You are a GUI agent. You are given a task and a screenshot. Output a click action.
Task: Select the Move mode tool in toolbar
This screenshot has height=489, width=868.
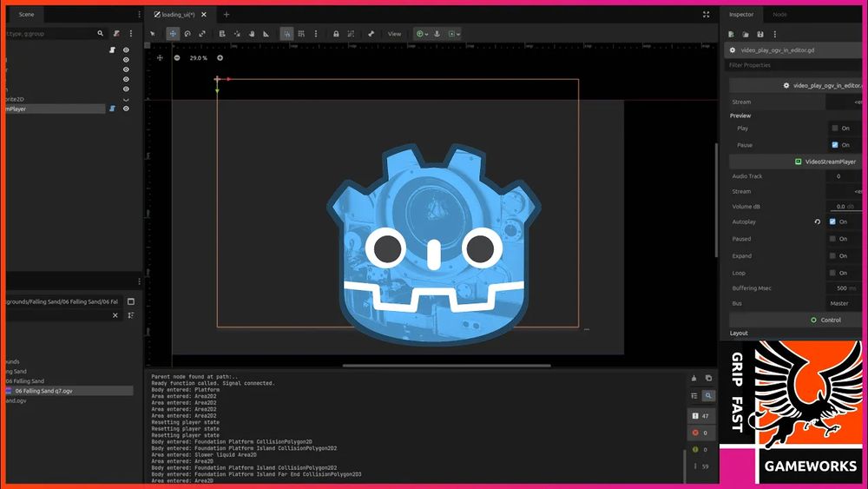[x=173, y=34]
